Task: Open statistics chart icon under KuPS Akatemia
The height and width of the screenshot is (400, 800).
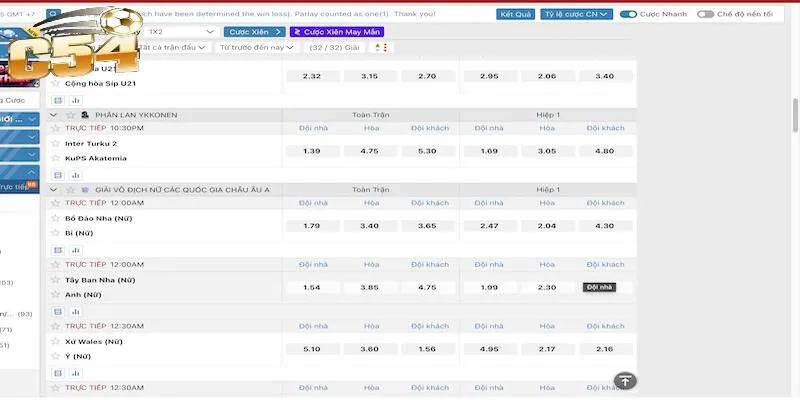Action: pos(74,175)
